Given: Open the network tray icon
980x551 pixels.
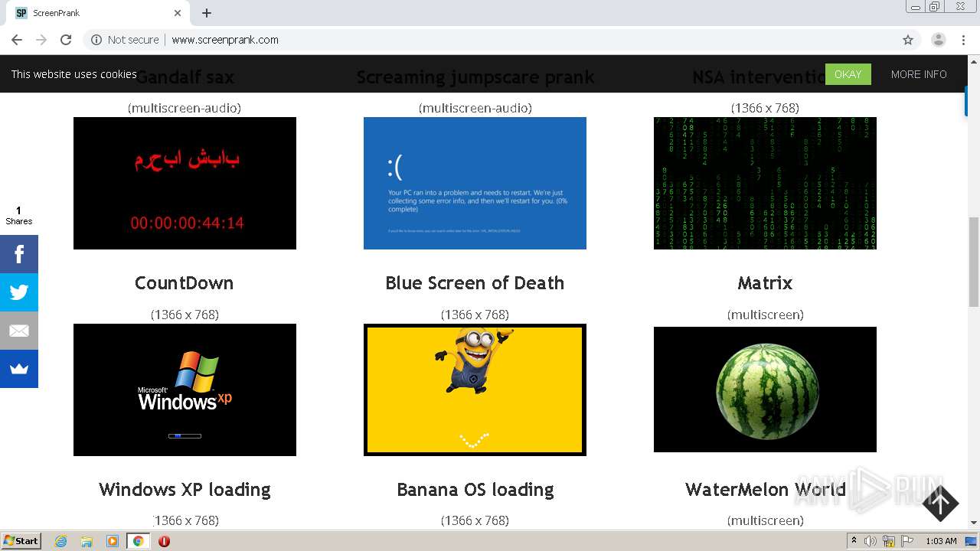Looking at the screenshot, I should [889, 541].
